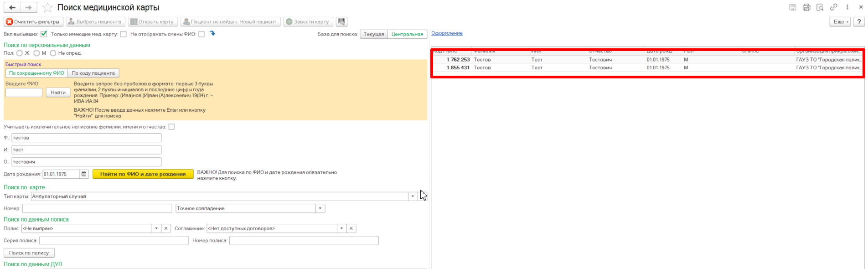The height and width of the screenshot is (269, 868).
Task: Open calendar picker for Дата рождения
Action: pyautogui.click(x=84, y=174)
